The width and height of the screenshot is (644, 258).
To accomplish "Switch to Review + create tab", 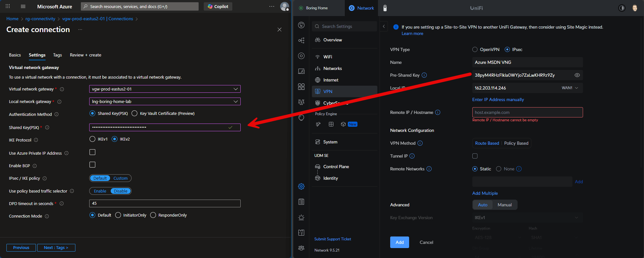I will tap(85, 55).
